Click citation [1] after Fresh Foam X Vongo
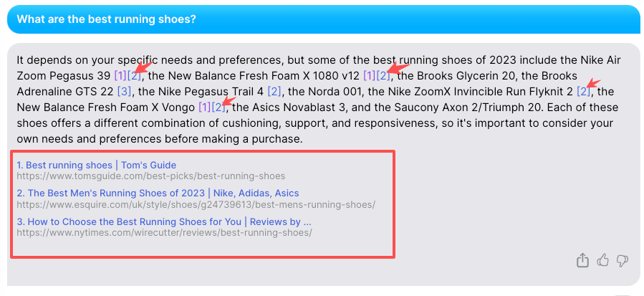The width and height of the screenshot is (644, 296). [205, 107]
